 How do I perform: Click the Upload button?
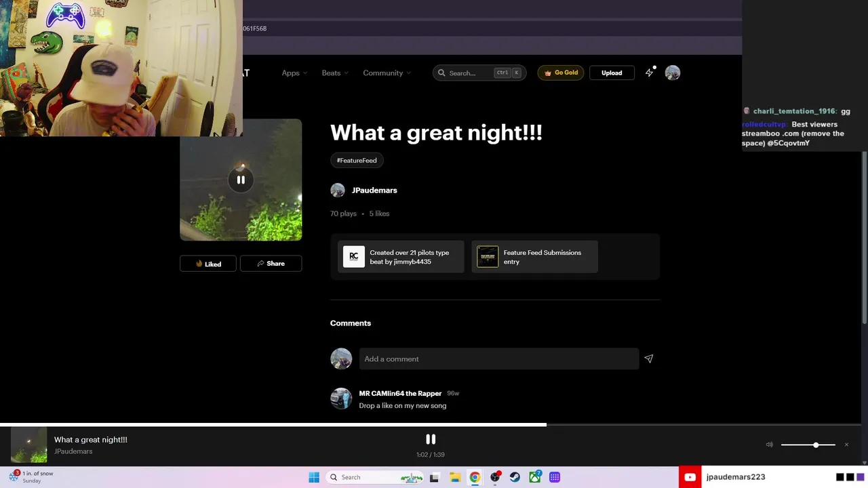click(x=612, y=73)
